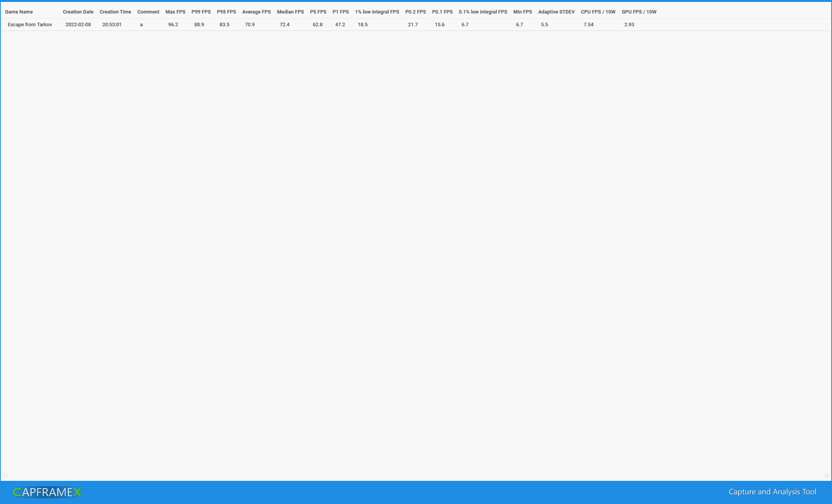This screenshot has width=832, height=504.
Task: Sort by the Max FPS column header
Action: pyautogui.click(x=175, y=12)
